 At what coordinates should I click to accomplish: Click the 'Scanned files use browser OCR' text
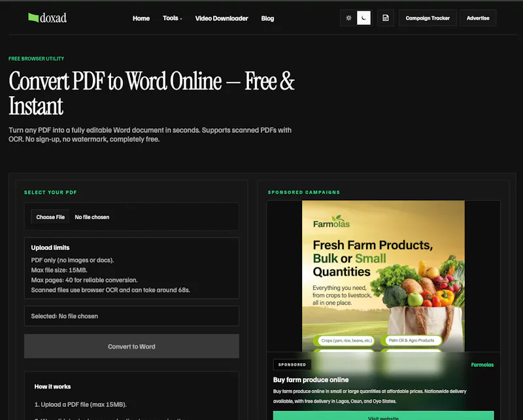tap(110, 290)
